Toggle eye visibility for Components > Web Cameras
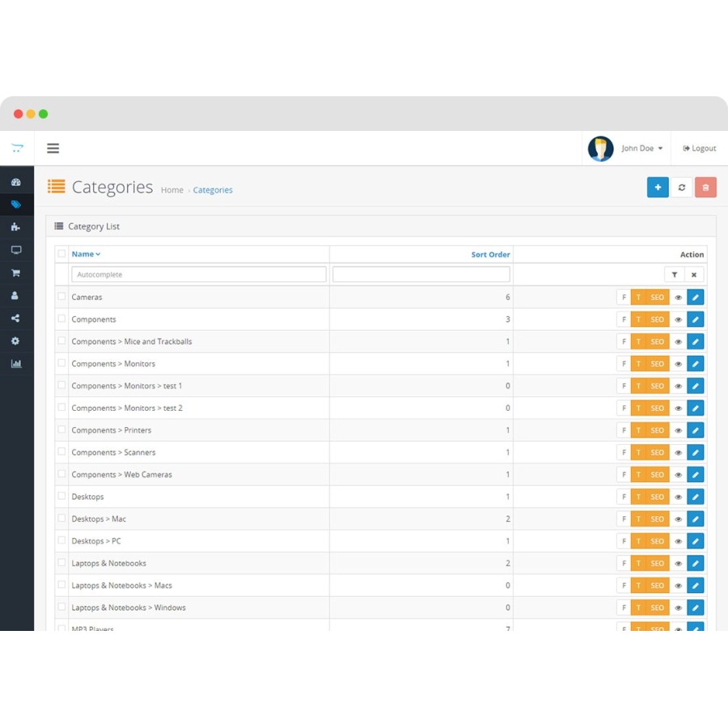Viewport: 728px width, 728px height. (x=679, y=475)
